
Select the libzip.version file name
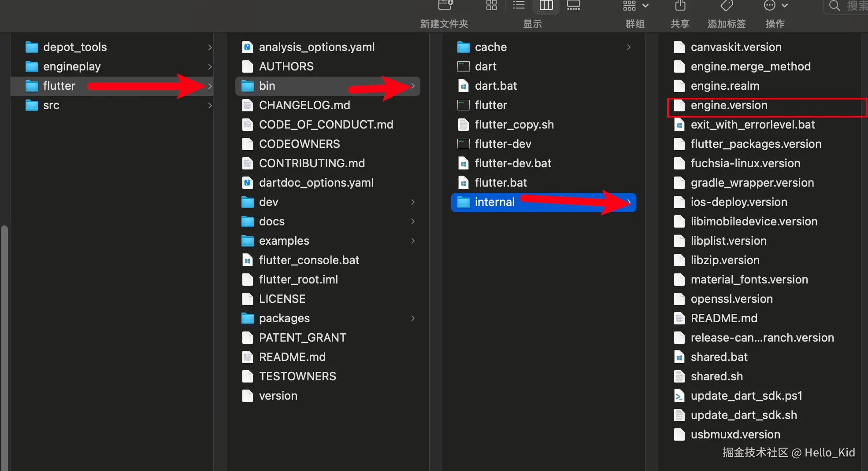(725, 260)
